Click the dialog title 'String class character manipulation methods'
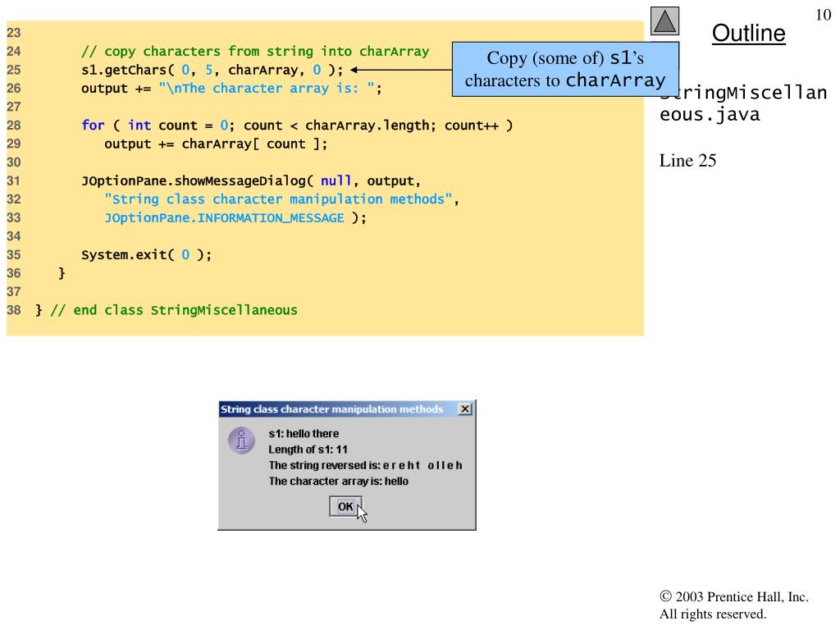 pos(332,409)
